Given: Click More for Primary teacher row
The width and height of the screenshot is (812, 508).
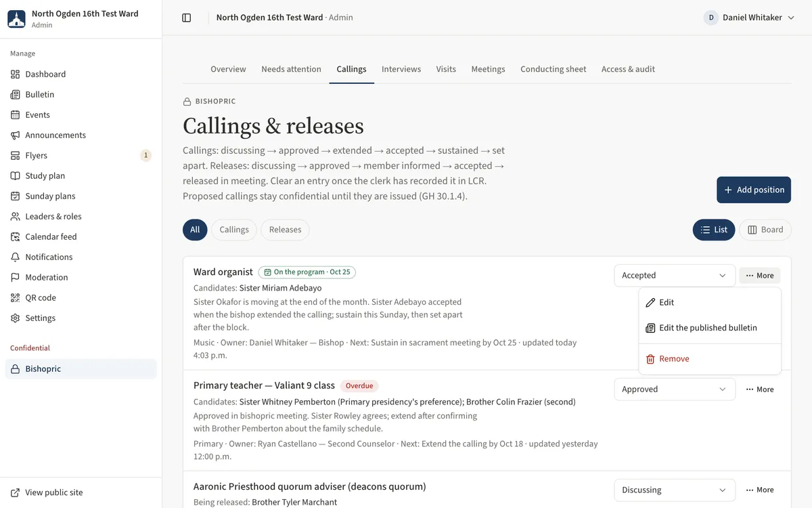Looking at the screenshot, I should click(x=759, y=389).
